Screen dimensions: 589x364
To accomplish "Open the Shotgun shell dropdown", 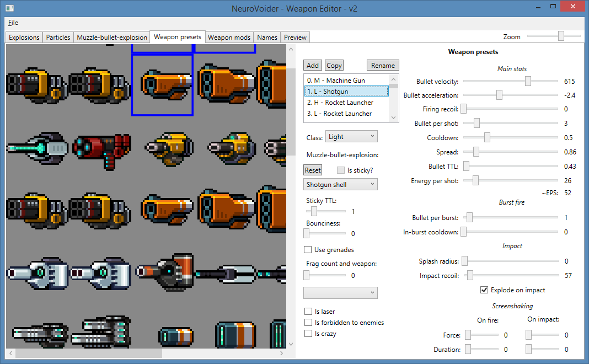I will tap(340, 184).
